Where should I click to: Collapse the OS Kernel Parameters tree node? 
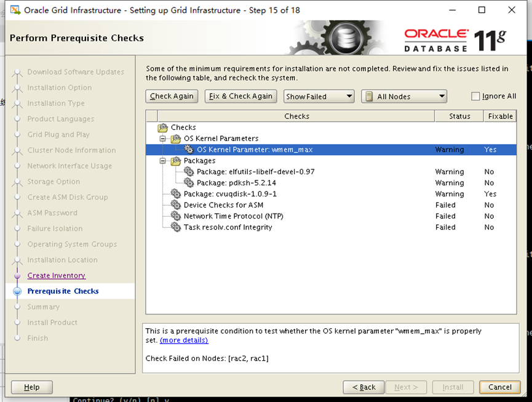click(x=163, y=139)
